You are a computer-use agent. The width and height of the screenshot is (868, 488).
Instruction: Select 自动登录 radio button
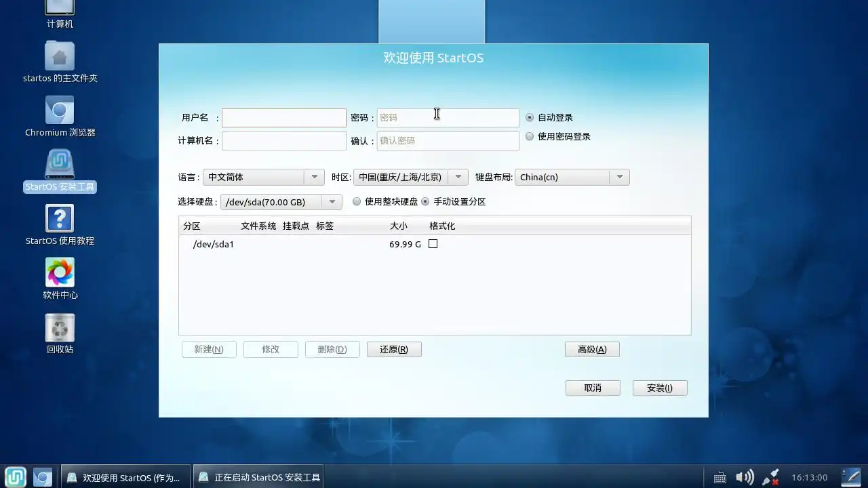point(530,117)
